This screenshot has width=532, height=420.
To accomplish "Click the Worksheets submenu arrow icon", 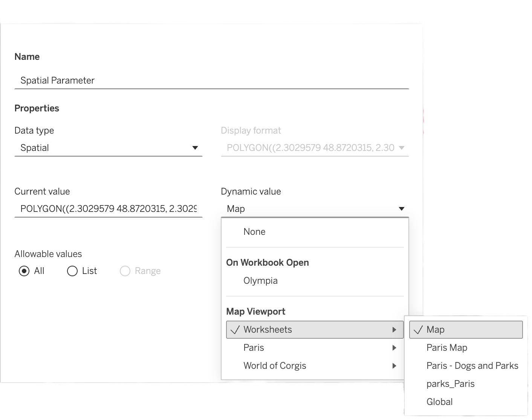I will (x=394, y=330).
